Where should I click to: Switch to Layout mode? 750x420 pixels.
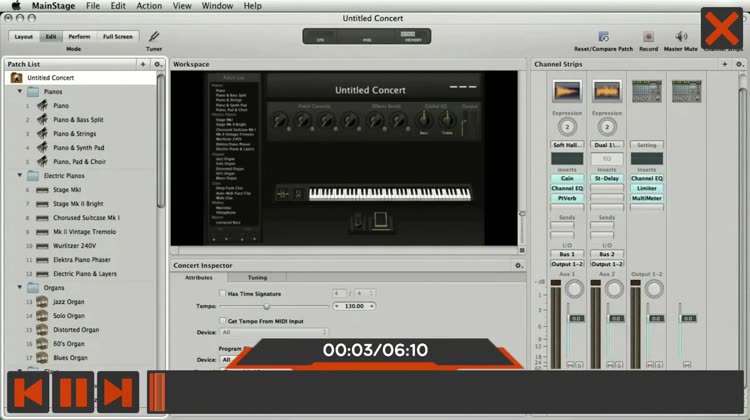pos(23,36)
